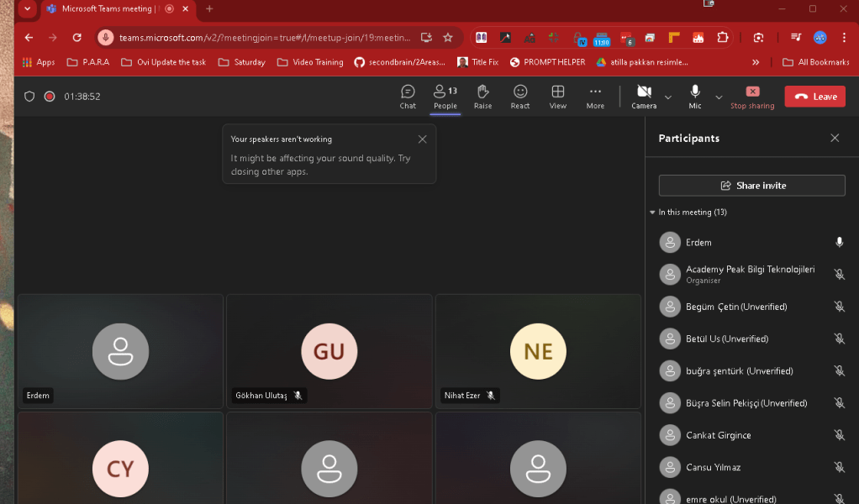Screen dimensions: 859x504
Task: Click the Share invite button
Action: coord(751,186)
